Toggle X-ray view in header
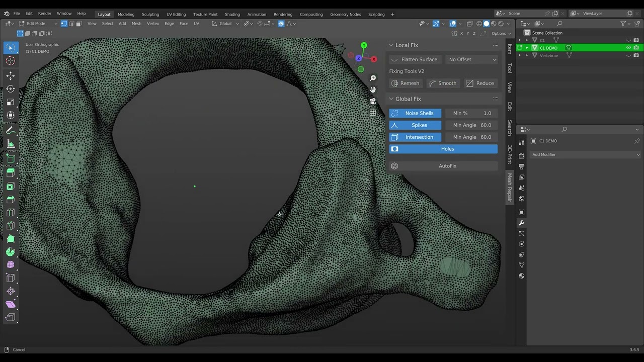The width and height of the screenshot is (644, 362). coord(469,24)
